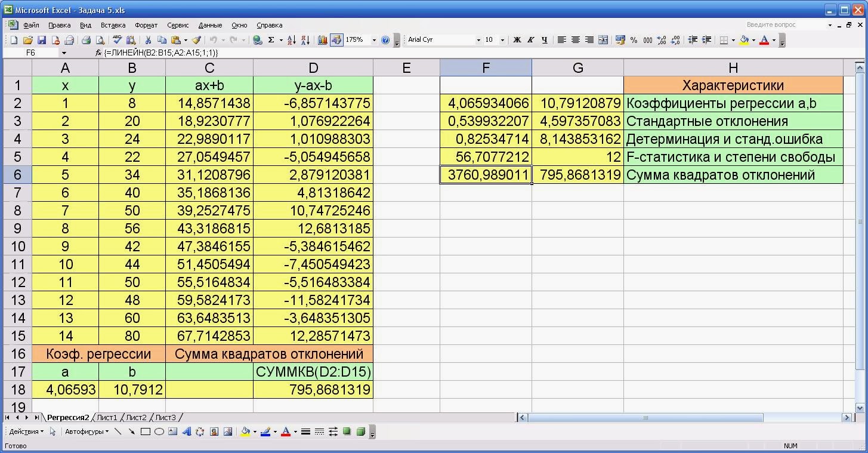Click the AutoSum sigma button
Viewport: 868px width, 453px height.
point(271,40)
